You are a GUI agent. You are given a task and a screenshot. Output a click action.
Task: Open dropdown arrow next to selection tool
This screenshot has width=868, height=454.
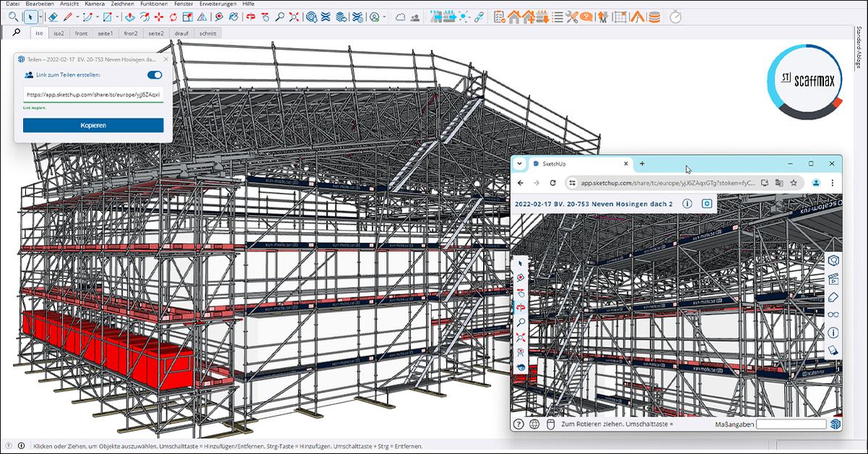tap(41, 17)
